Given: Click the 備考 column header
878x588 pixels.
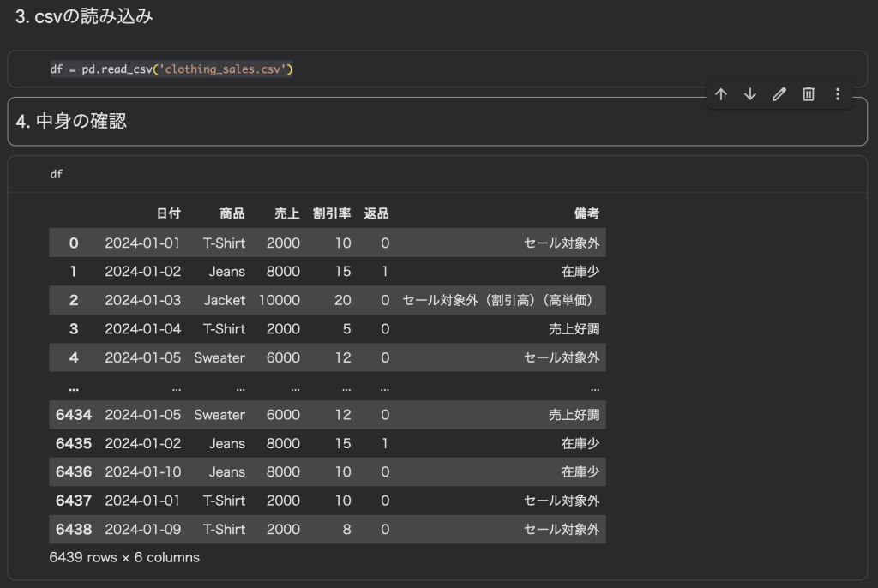Looking at the screenshot, I should click(x=586, y=213).
